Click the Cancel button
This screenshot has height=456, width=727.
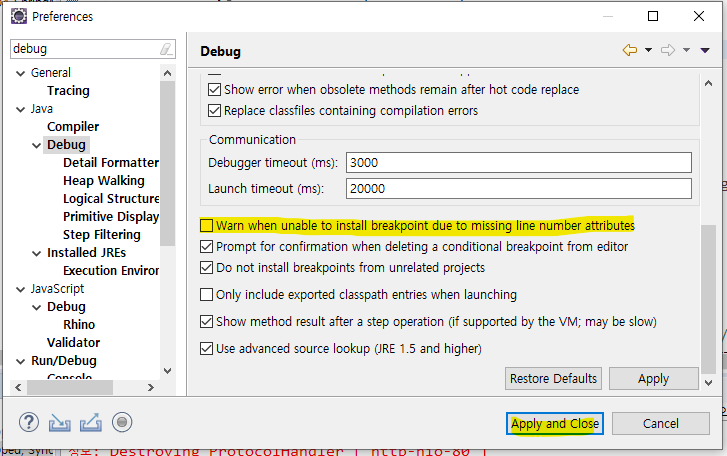(x=661, y=424)
